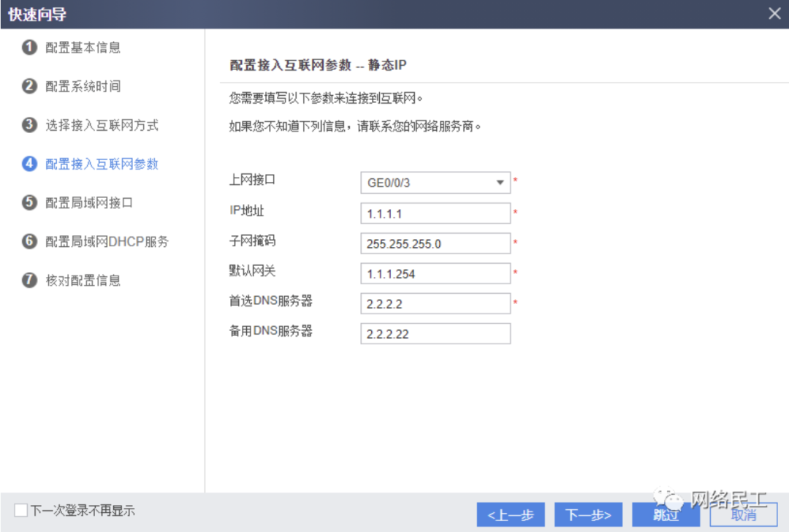Click the step 1 number icon

point(29,47)
